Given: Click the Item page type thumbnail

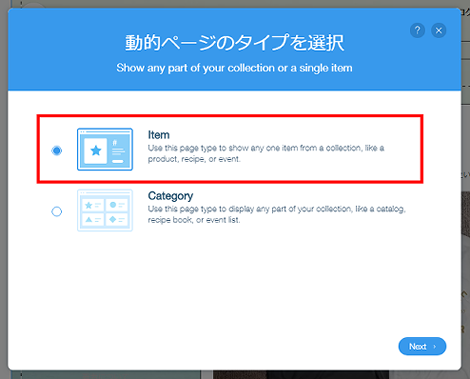Looking at the screenshot, I should [105, 149].
